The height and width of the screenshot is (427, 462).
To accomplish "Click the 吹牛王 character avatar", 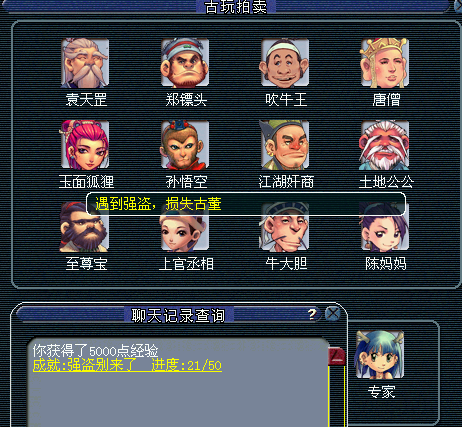I will pyautogui.click(x=285, y=63).
